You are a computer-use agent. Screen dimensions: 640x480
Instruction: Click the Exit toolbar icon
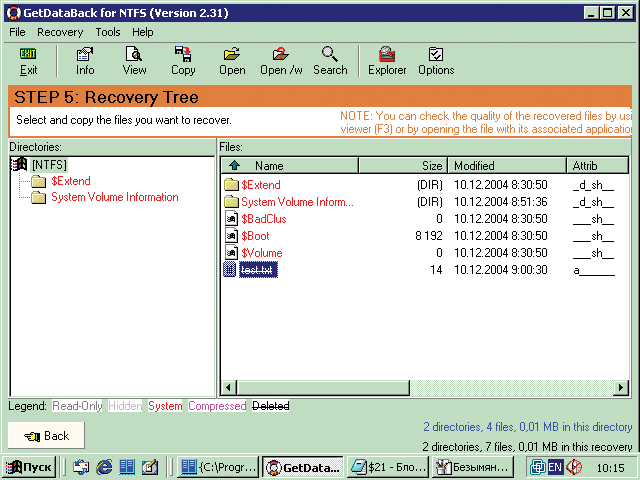click(28, 53)
